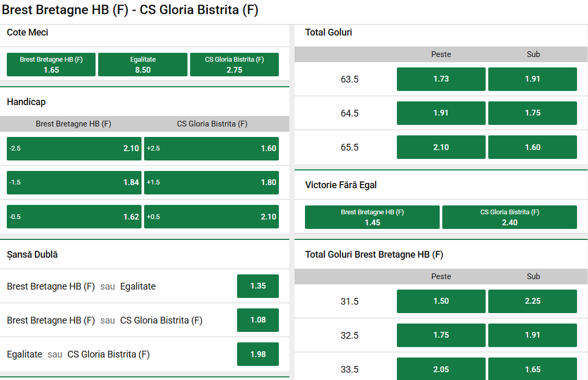588x380 pixels.
Task: Choose Peste 64.5 at 1.91
Action: [441, 113]
